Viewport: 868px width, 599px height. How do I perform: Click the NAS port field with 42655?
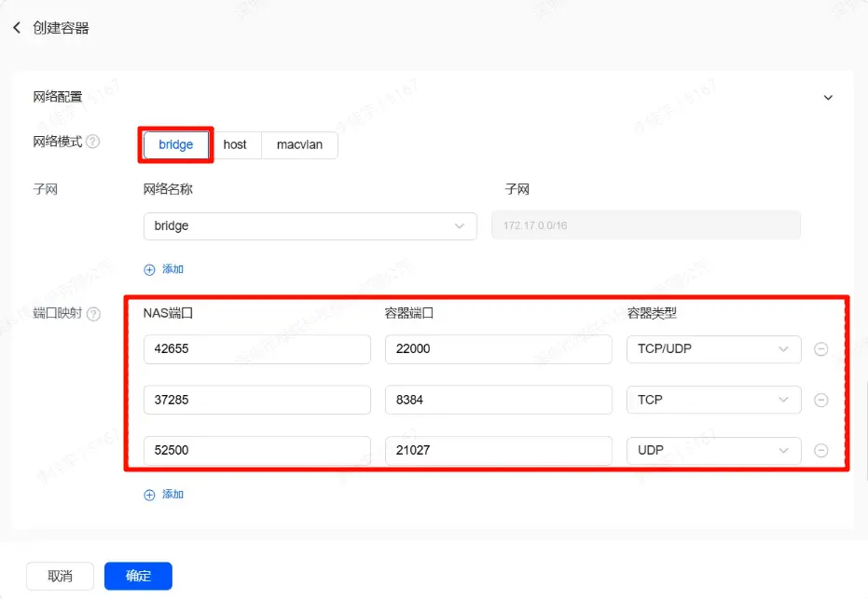coord(256,349)
